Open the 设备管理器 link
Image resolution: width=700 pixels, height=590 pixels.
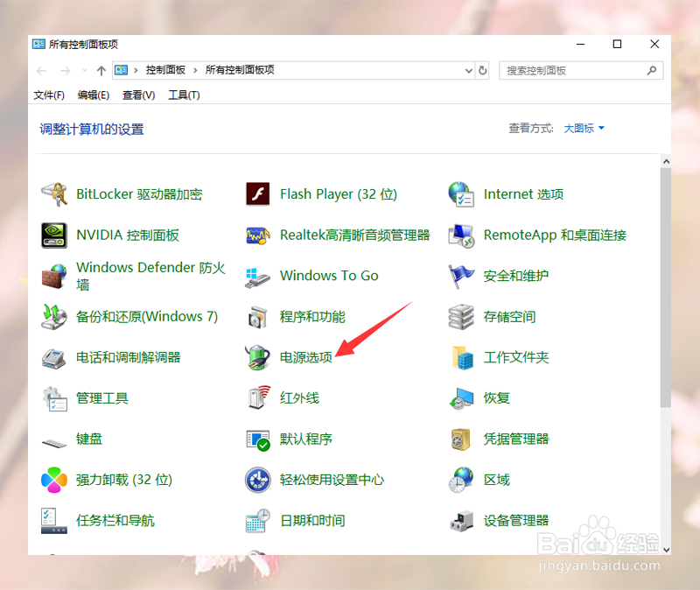516,521
